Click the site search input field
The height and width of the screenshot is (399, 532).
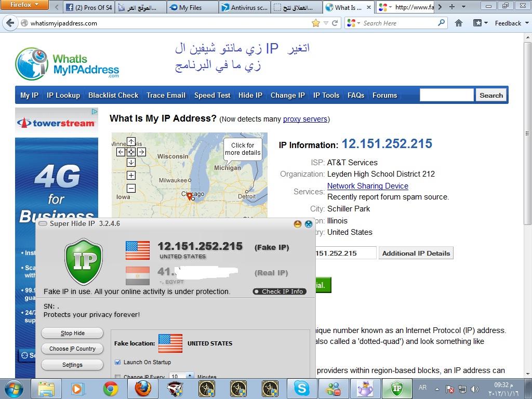tap(446, 96)
